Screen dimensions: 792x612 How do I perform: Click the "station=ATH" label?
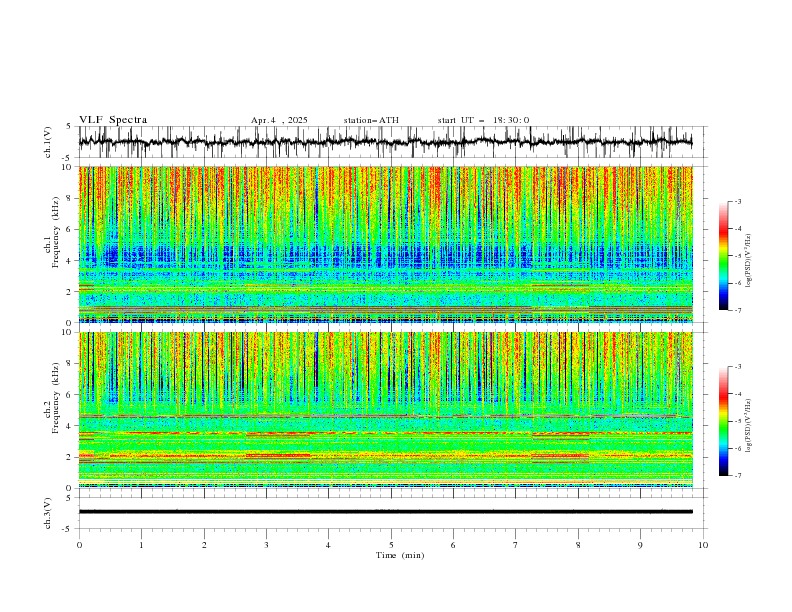click(371, 120)
